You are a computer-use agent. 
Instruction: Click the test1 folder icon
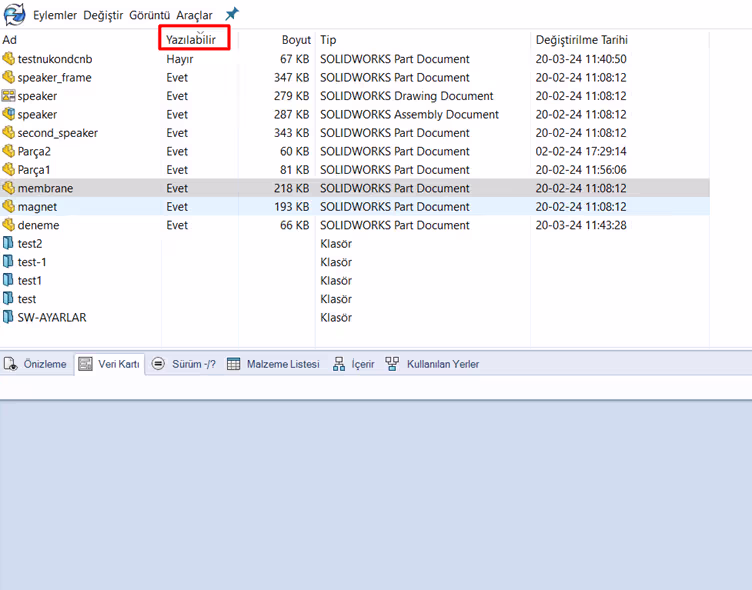pos(8,280)
